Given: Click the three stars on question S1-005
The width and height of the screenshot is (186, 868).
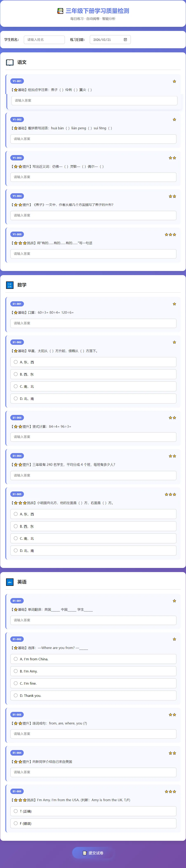Looking at the screenshot, I should 170,494.
